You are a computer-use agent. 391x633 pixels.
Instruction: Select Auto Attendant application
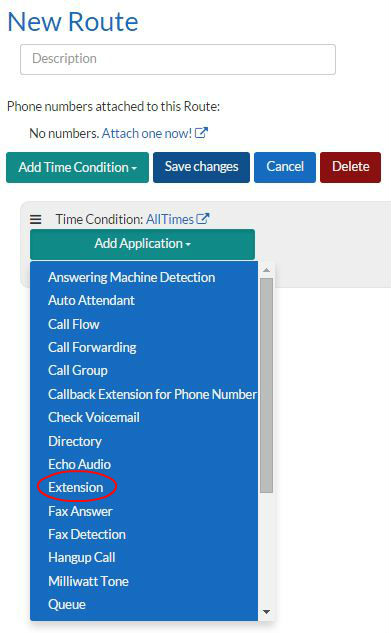point(92,300)
